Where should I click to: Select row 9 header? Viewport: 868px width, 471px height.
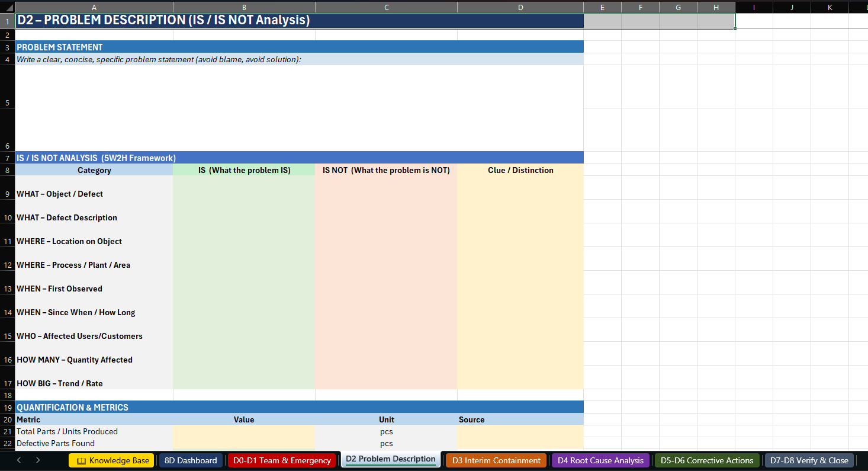(7, 194)
